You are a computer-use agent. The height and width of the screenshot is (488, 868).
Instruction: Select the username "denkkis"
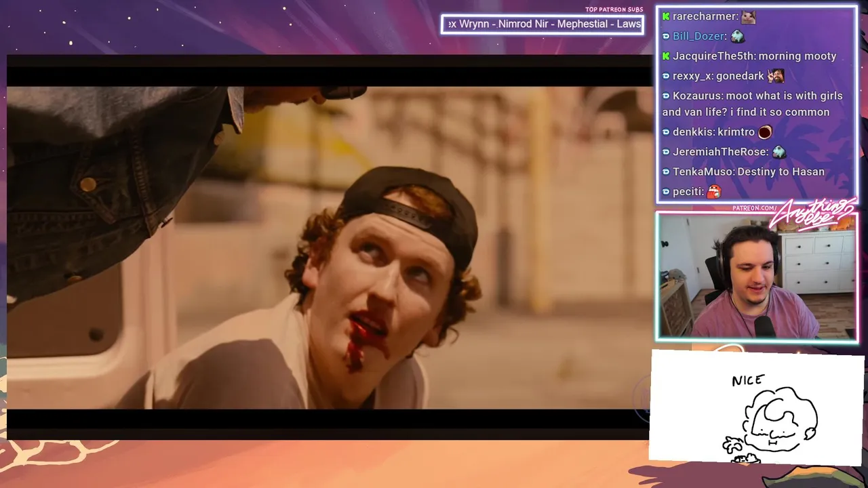[693, 131]
